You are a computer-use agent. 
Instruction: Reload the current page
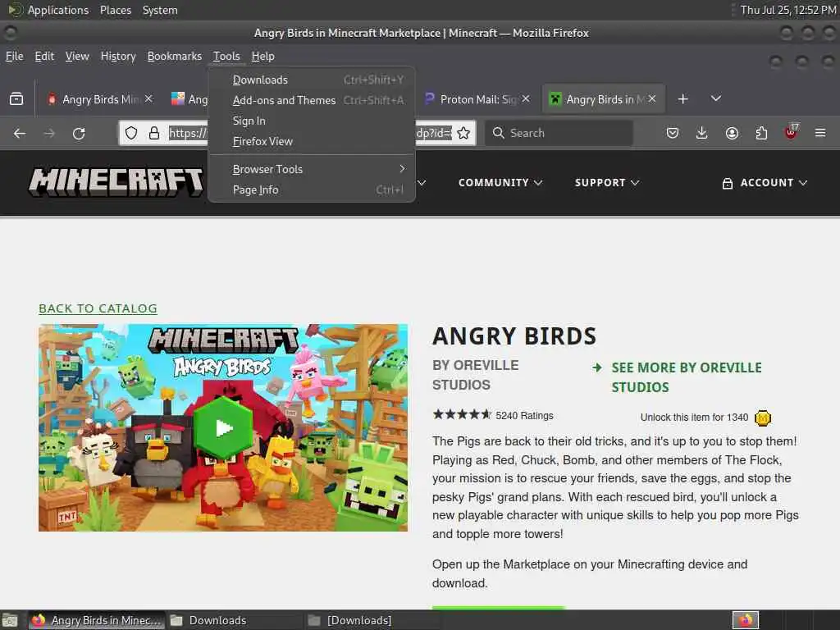[x=79, y=133]
